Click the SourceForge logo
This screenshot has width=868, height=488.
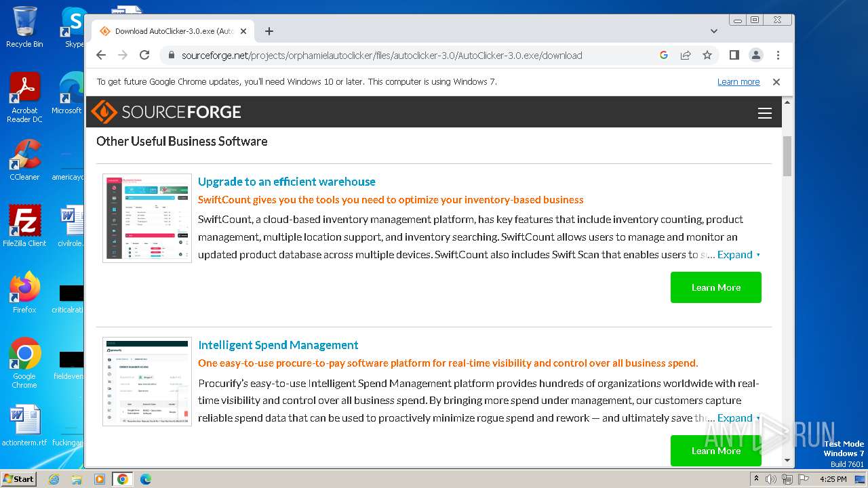click(x=166, y=112)
